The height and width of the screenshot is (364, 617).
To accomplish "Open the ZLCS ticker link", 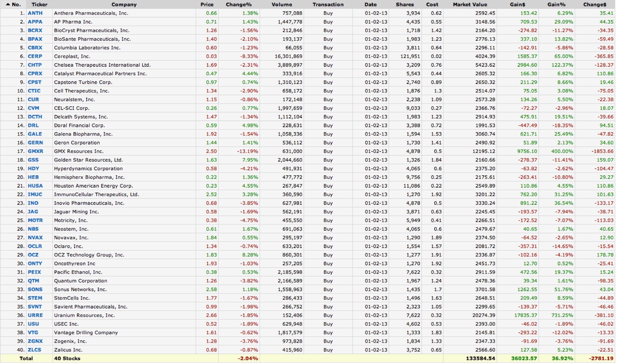I will pos(34,350).
